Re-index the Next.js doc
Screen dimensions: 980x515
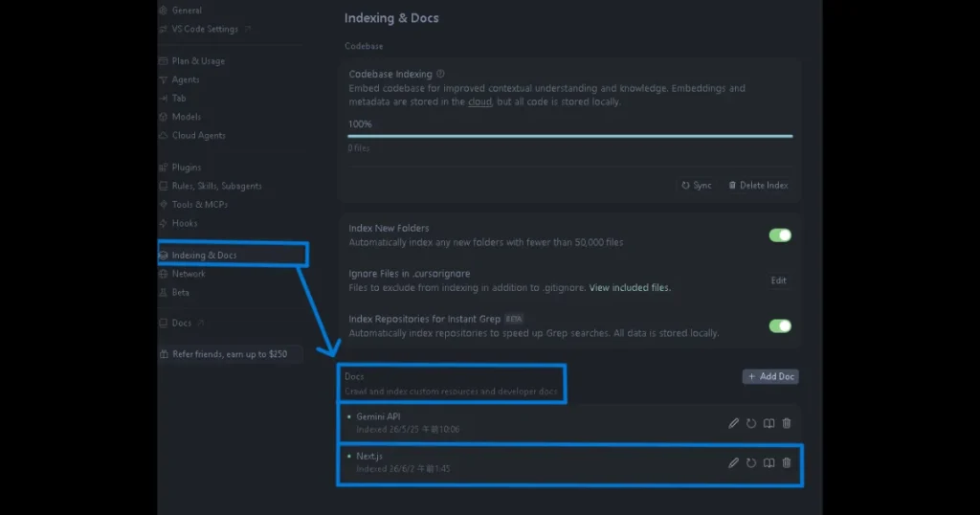[751, 463]
